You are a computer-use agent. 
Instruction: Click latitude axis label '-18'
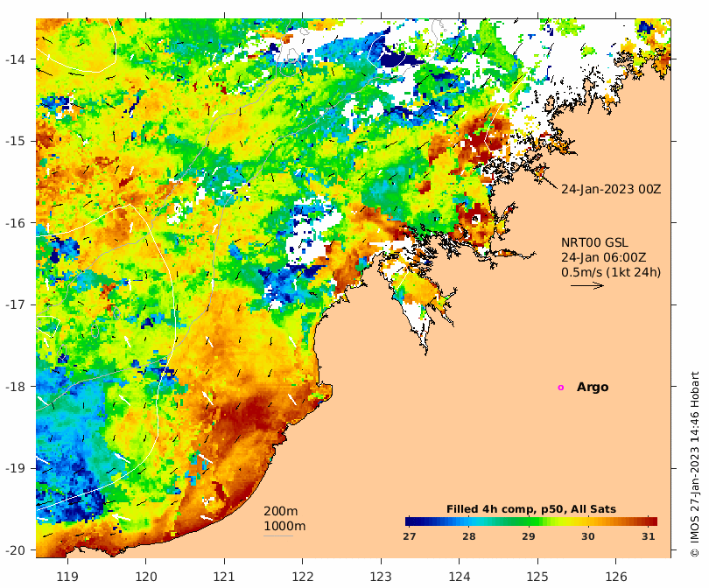click(x=15, y=387)
